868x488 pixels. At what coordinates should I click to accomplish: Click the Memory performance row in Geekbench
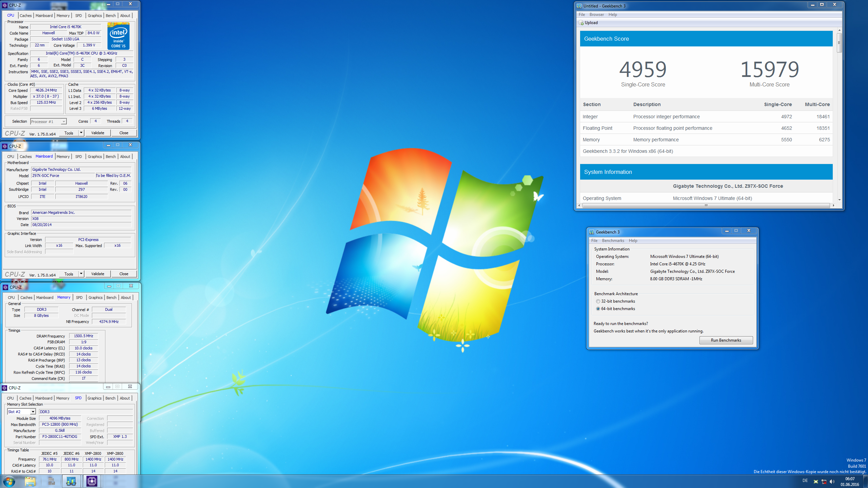[x=706, y=140]
